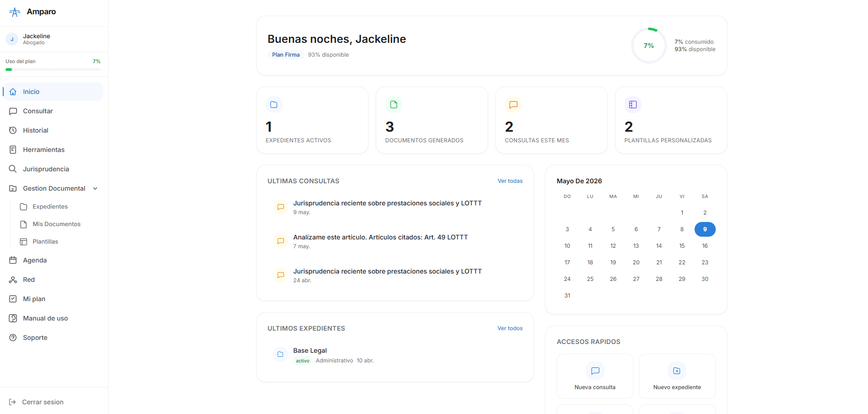Click the Nuevo expediente folder-plus icon

tap(677, 371)
